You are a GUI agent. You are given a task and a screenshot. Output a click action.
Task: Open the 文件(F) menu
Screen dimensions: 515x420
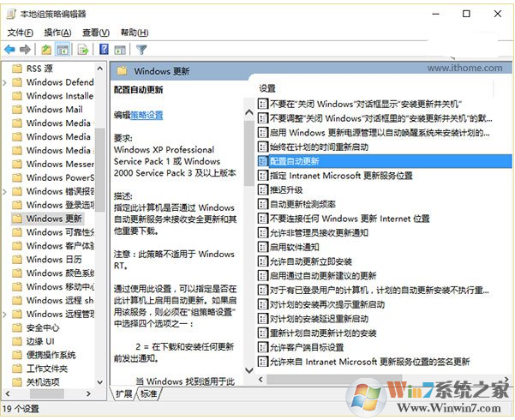click(21, 33)
